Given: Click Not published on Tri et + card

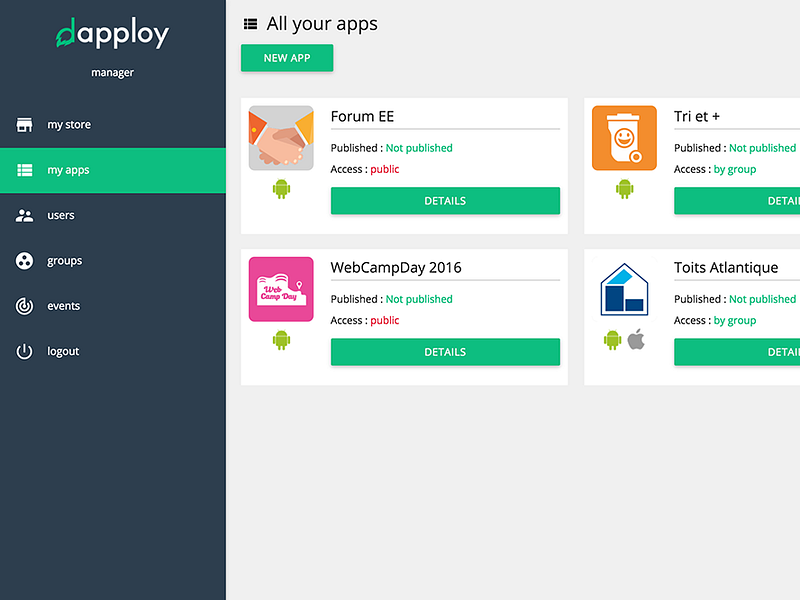Looking at the screenshot, I should tap(762, 148).
